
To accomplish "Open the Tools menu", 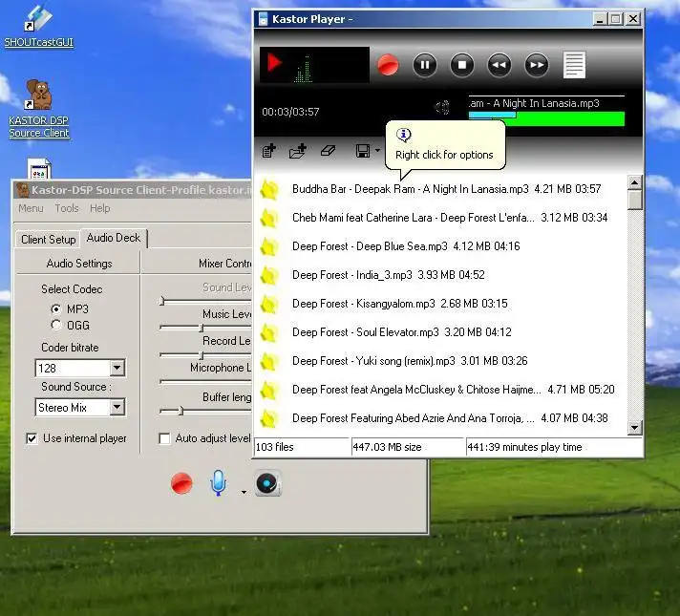I will point(67,208).
